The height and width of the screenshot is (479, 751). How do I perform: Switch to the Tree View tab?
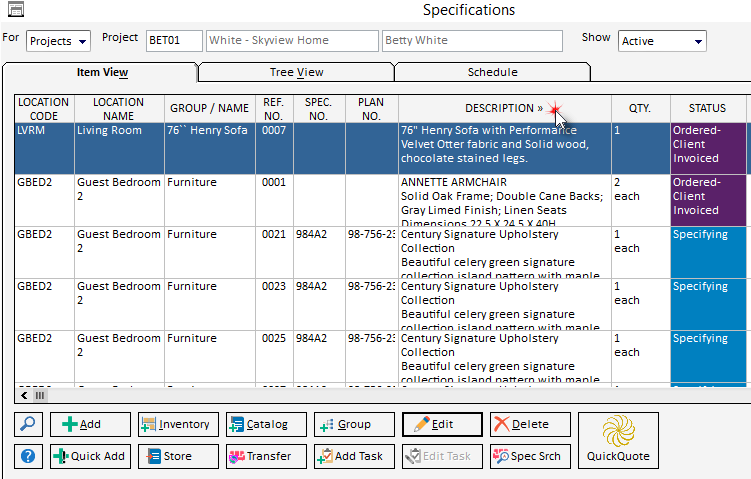[296, 72]
